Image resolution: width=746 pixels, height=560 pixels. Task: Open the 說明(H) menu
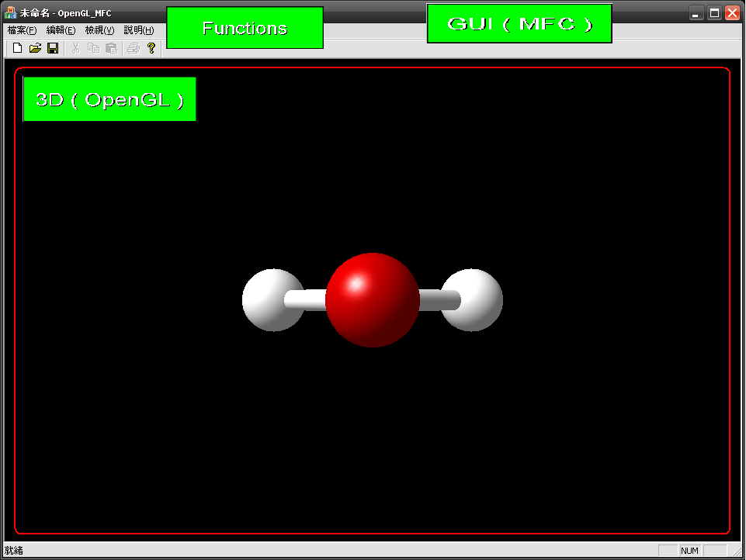(x=139, y=30)
